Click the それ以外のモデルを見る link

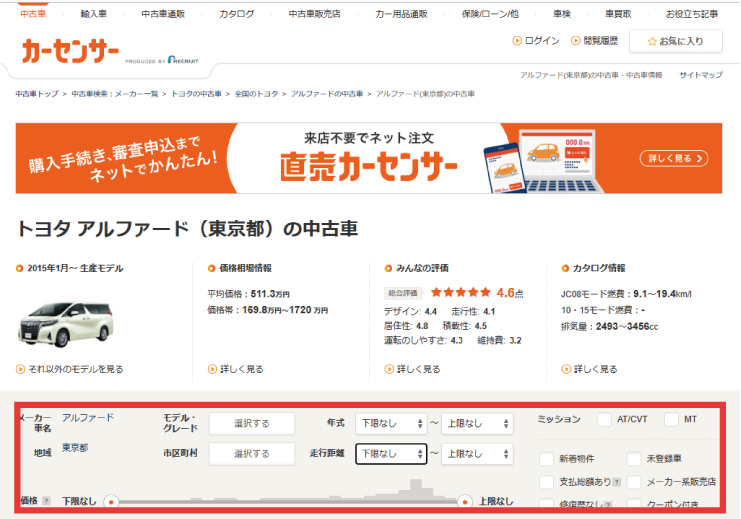[76, 369]
